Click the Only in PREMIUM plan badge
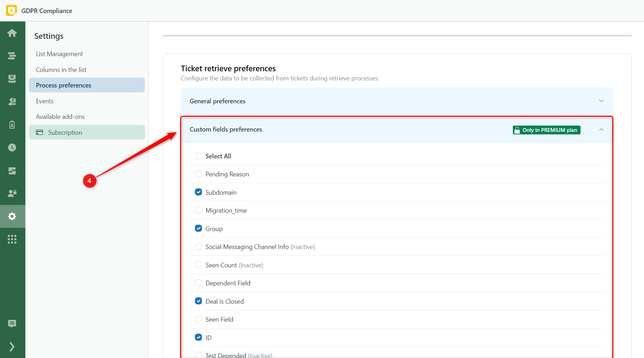 tap(546, 130)
